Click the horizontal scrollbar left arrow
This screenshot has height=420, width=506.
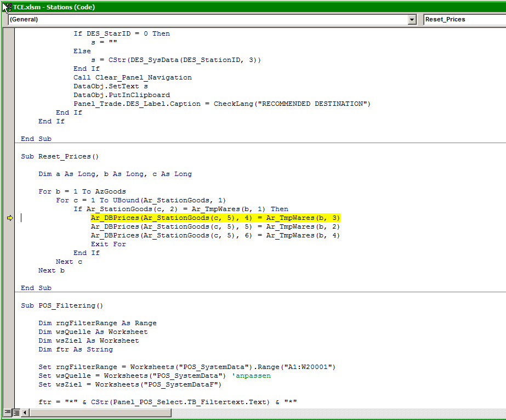[25, 412]
